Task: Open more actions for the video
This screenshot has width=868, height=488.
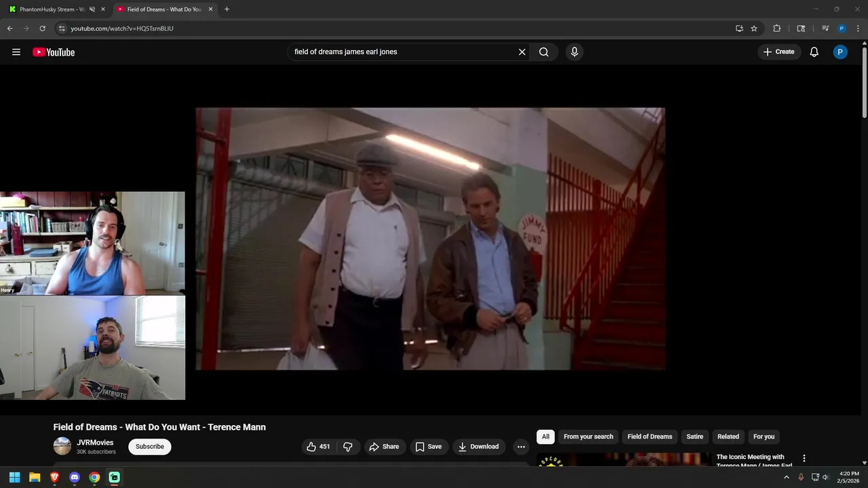Action: [521, 447]
